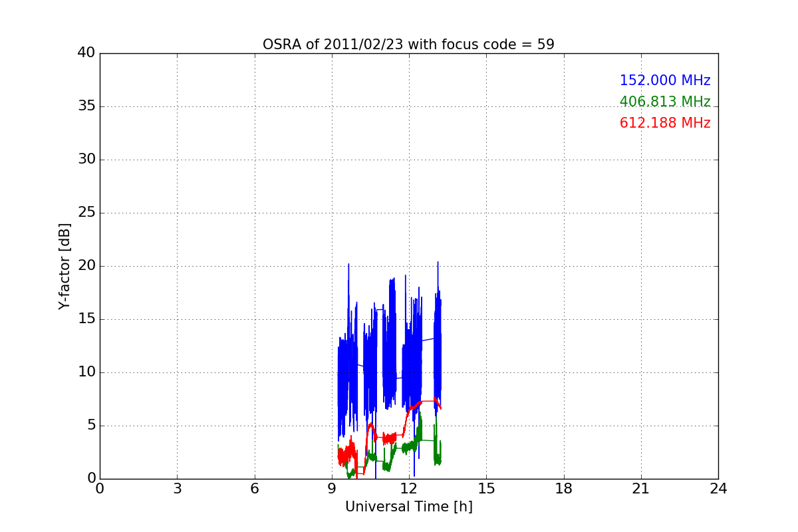The height and width of the screenshot is (532, 798).
Task: Click the x-axis tick label 18
Action: tap(564, 489)
